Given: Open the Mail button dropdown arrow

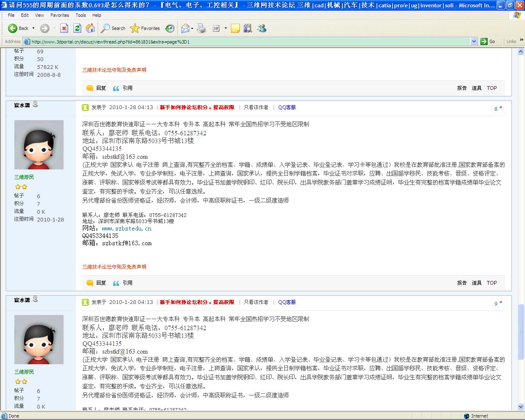Looking at the screenshot, I should [x=192, y=28].
